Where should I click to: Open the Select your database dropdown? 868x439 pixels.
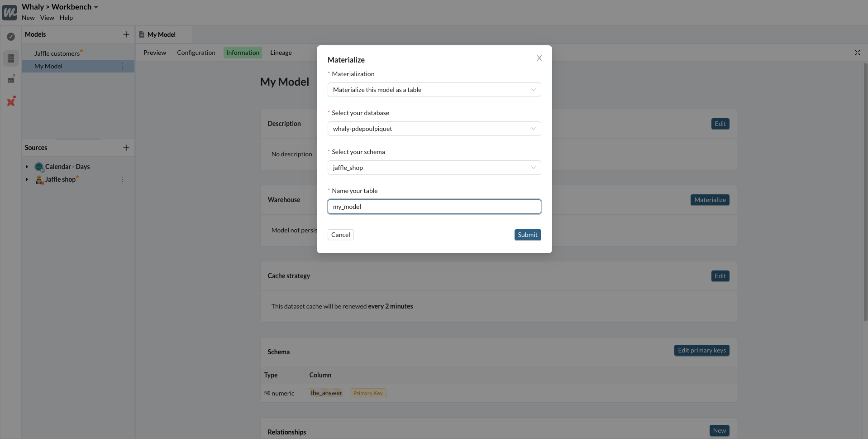434,129
